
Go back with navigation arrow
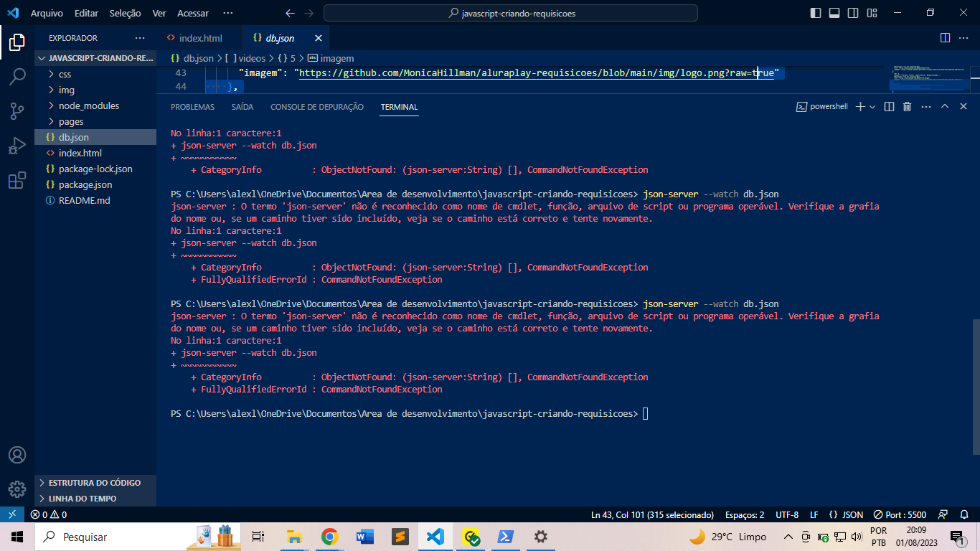pos(290,13)
